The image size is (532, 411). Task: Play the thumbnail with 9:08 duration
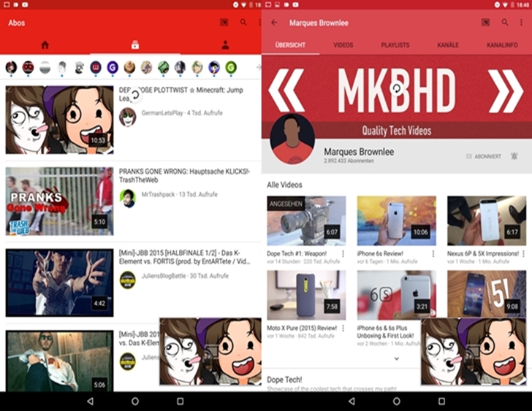pyautogui.click(x=487, y=293)
